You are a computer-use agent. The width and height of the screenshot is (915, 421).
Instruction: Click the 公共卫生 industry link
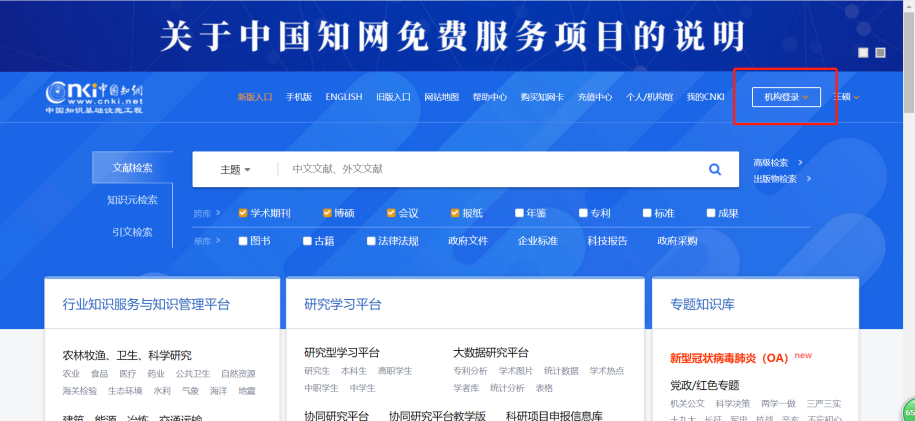(193, 374)
